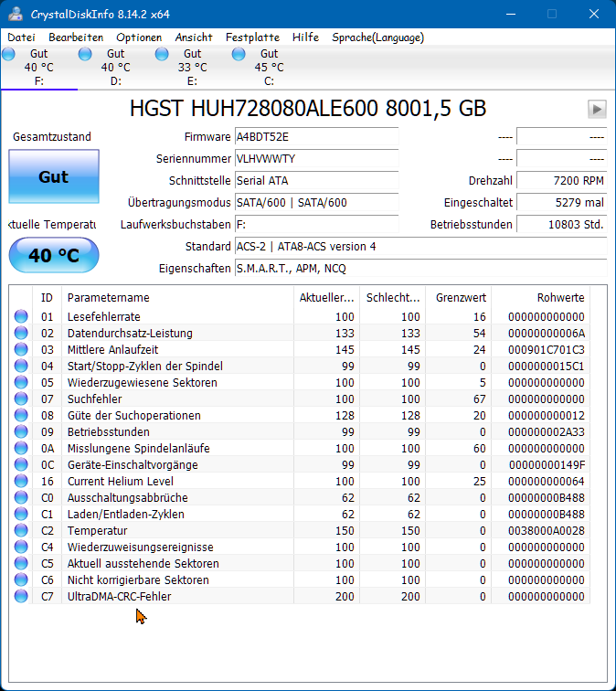Open the Ansicht menu
This screenshot has width=616, height=691.
pos(194,37)
